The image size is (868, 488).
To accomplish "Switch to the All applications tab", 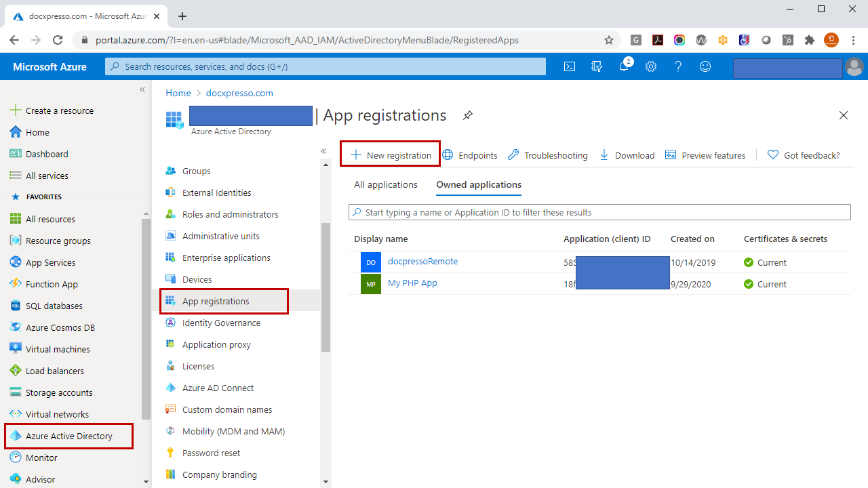I will click(386, 184).
